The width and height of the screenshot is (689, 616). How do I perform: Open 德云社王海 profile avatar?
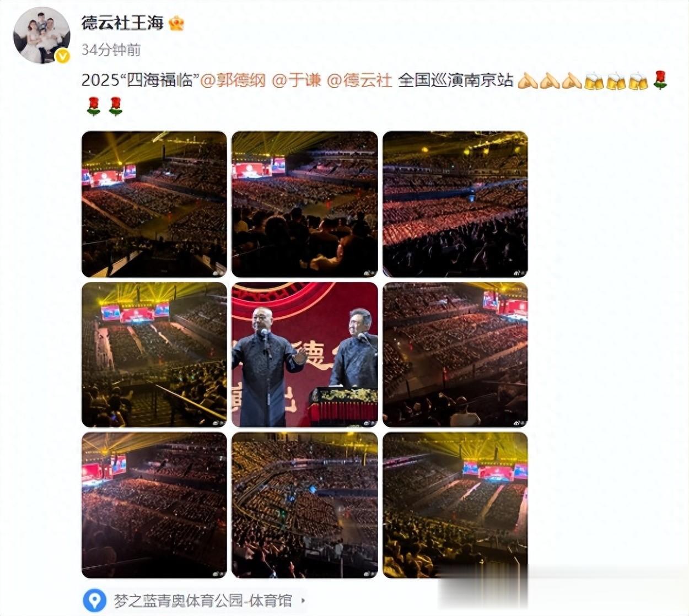(42, 35)
